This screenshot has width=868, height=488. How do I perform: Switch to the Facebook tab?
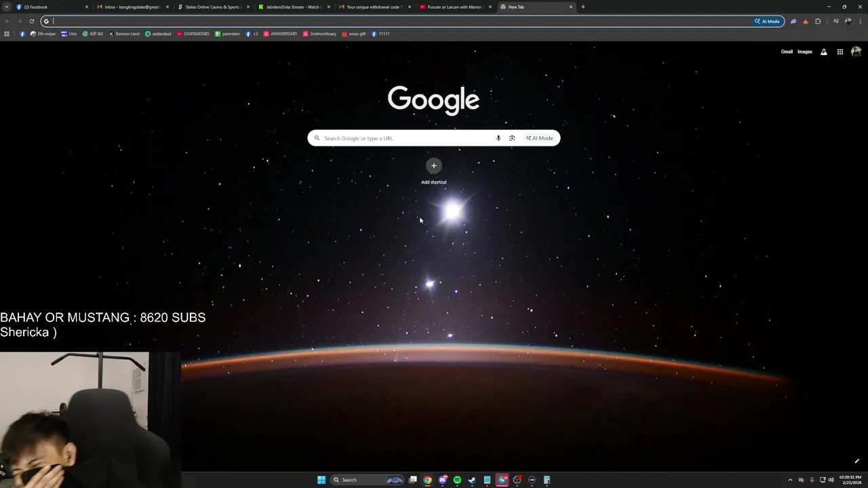point(51,7)
